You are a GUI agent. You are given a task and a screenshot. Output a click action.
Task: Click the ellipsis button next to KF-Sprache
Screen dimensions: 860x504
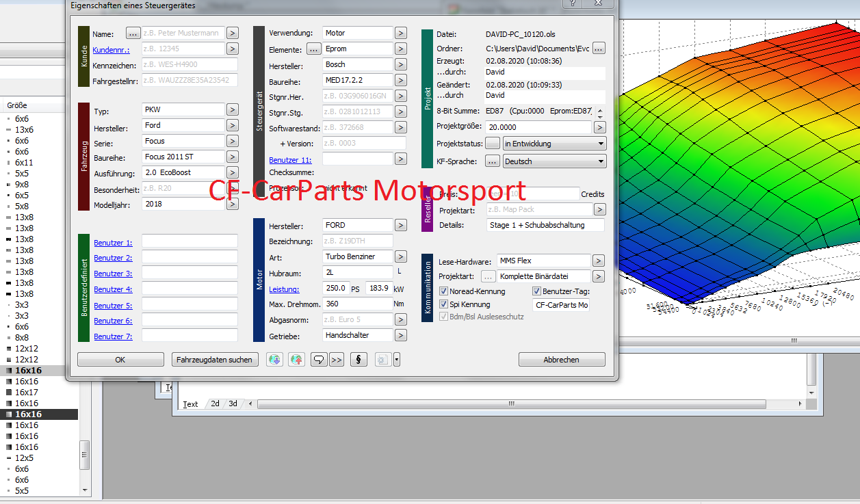coord(493,161)
